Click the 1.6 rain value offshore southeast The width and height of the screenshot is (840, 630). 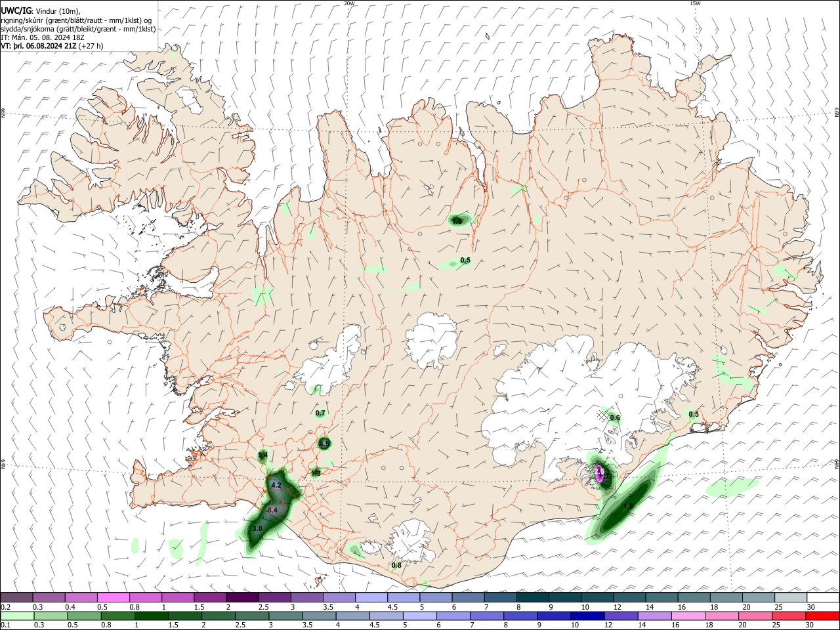tap(628, 506)
